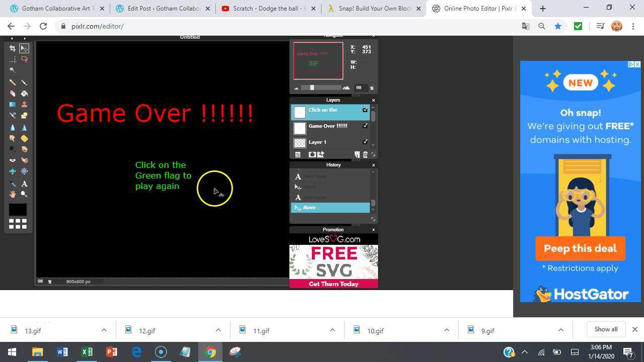Toggle visibility of the Layer 1 layer
This screenshot has width=644, height=362.
366,142
